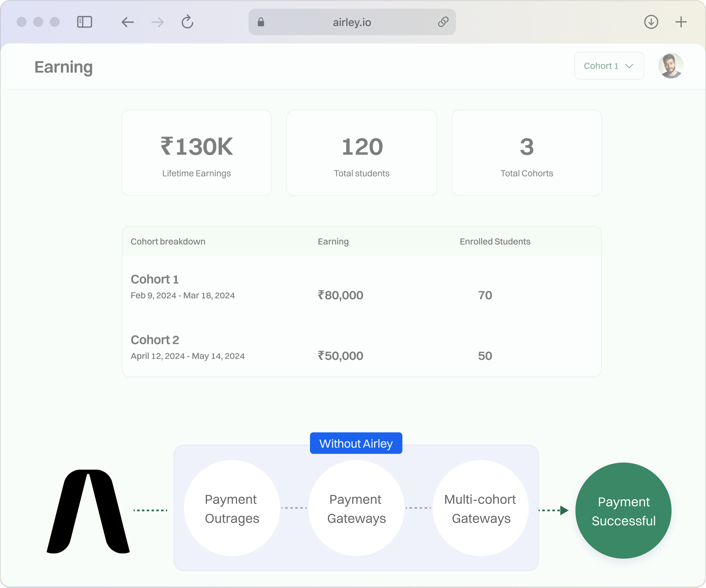The image size is (706, 588).
Task: Click the airley.io address field
Action: point(352,22)
